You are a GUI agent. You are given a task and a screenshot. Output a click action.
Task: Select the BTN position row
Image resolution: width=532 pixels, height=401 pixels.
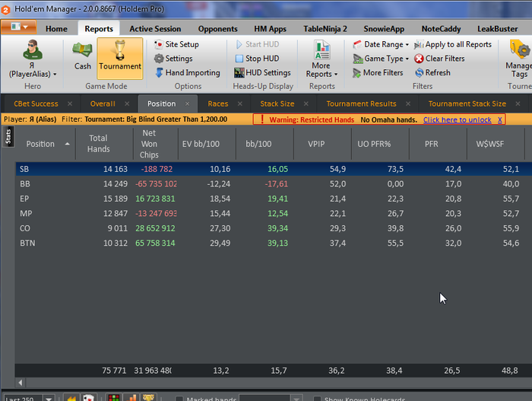pos(274,243)
